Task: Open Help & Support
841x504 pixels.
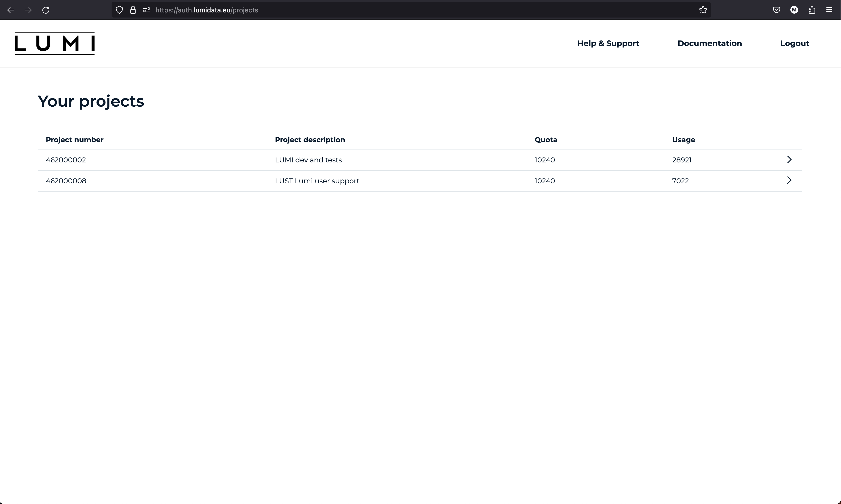Action: pyautogui.click(x=608, y=43)
